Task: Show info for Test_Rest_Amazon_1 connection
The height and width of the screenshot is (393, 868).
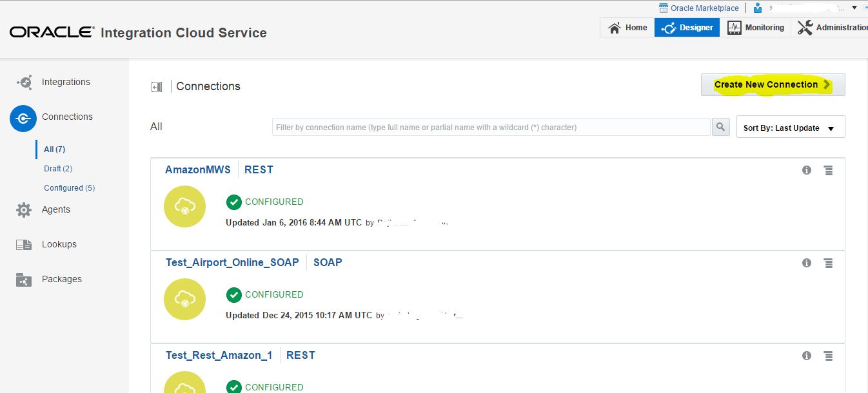Action: click(x=807, y=356)
